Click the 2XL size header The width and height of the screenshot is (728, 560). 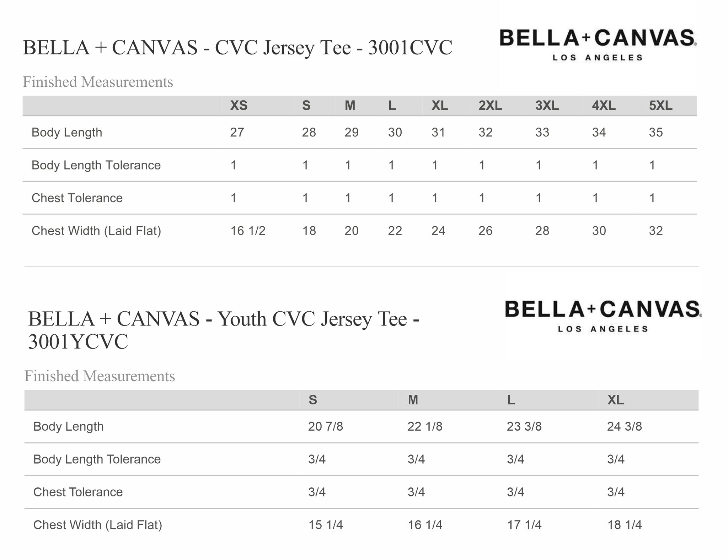[490, 106]
